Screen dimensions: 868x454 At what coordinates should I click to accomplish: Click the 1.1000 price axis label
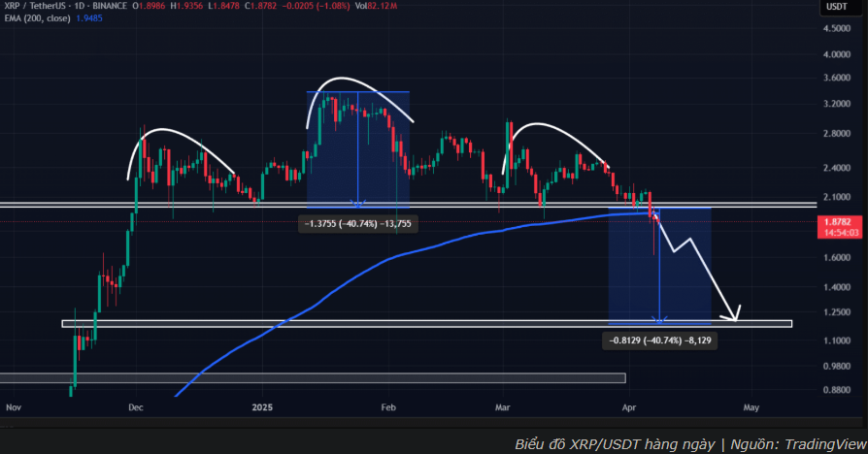(x=837, y=340)
